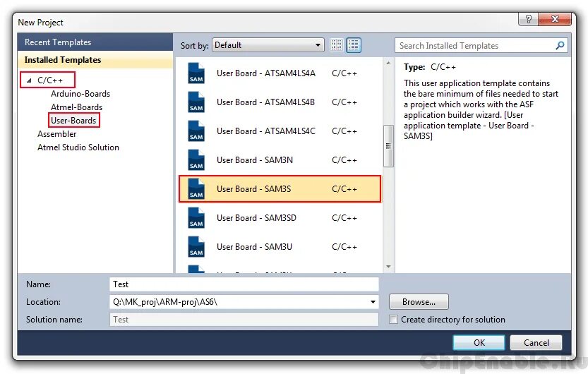This screenshot has height=374, width=588.
Task: Click the SAM icon beside SAM3N
Action: point(196,159)
